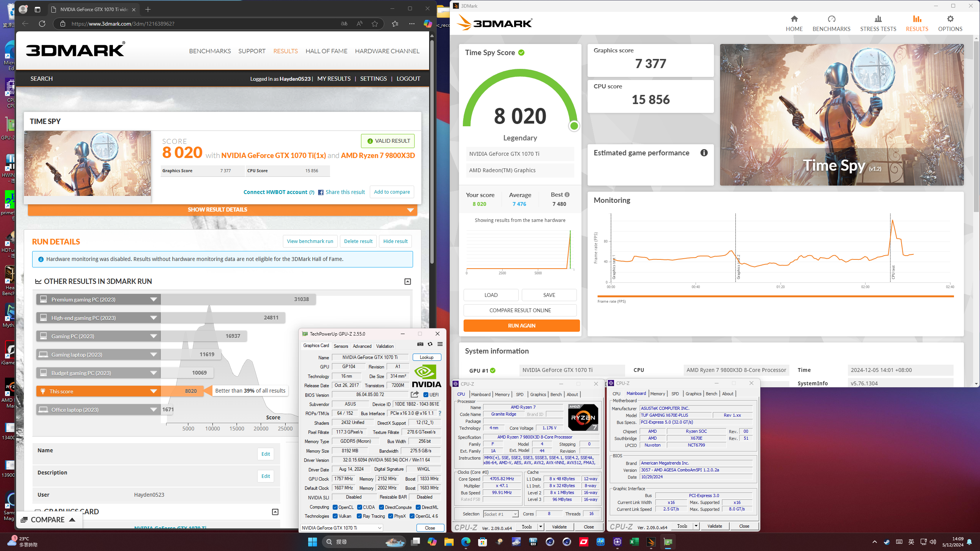Screen dimensions: 980x551
Task: Open HOME in 3DMark app
Action: 794,23
